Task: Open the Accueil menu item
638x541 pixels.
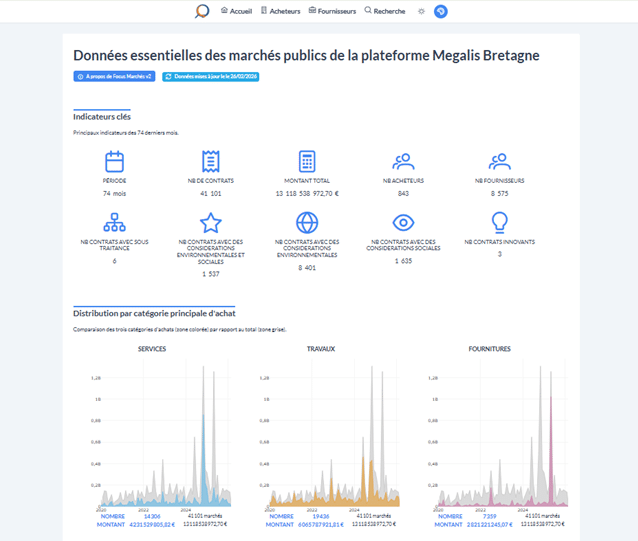Action: pyautogui.click(x=236, y=11)
